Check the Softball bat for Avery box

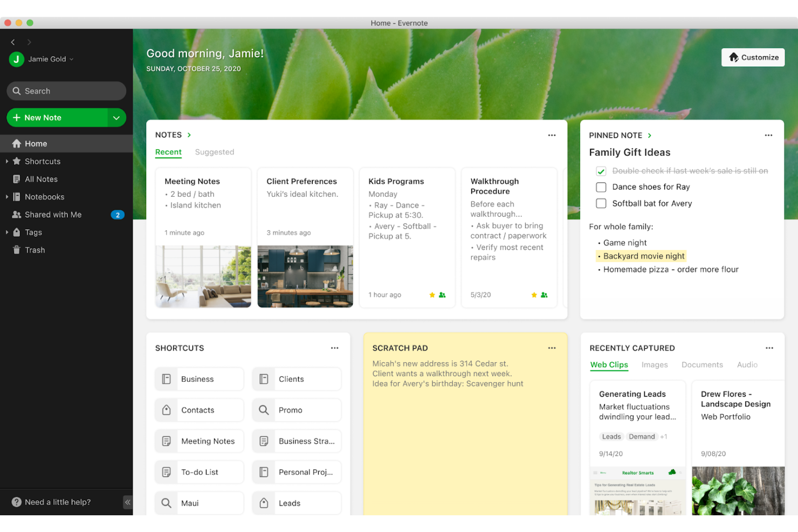[601, 204]
